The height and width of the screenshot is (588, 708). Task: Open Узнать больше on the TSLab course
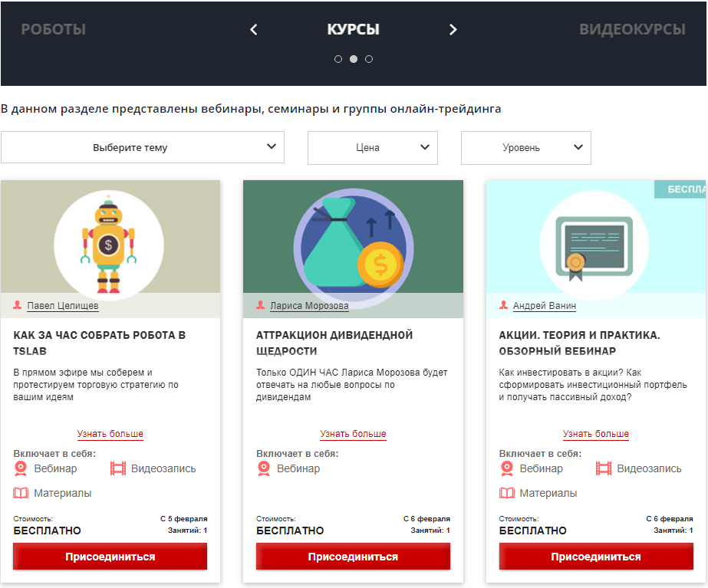[110, 433]
